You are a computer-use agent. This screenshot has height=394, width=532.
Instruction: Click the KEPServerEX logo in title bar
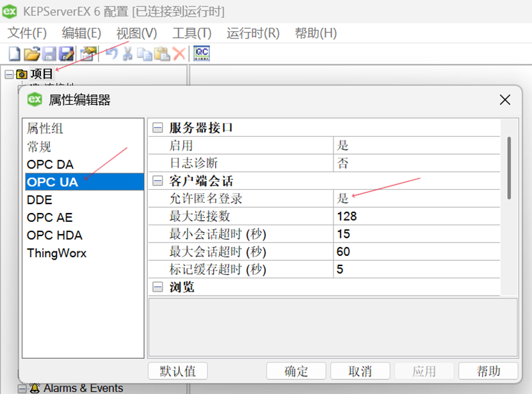click(x=10, y=12)
